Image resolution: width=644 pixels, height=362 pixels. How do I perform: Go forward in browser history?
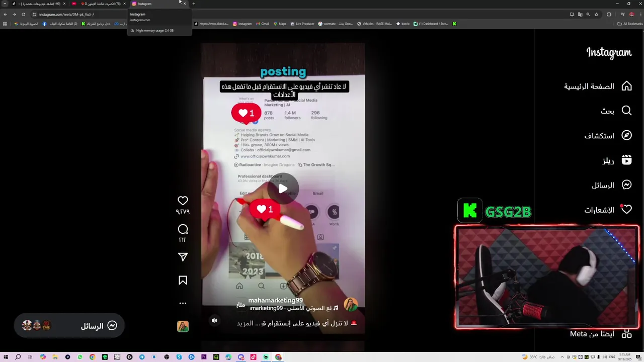coord(14,14)
